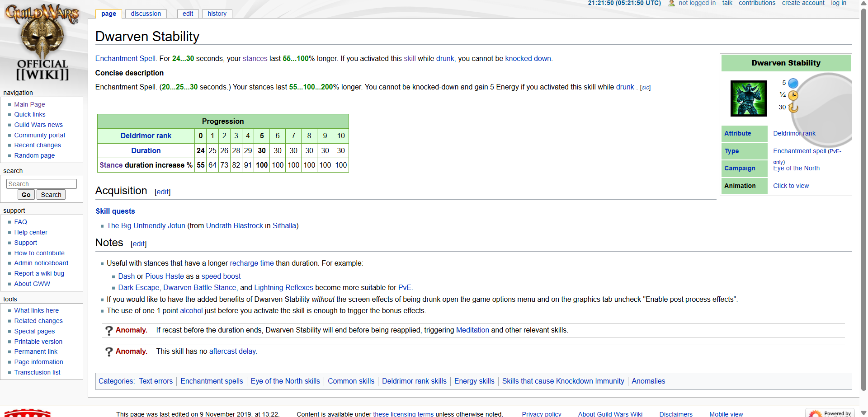Open the talk link in top bar
868x417 pixels.
coord(727,3)
